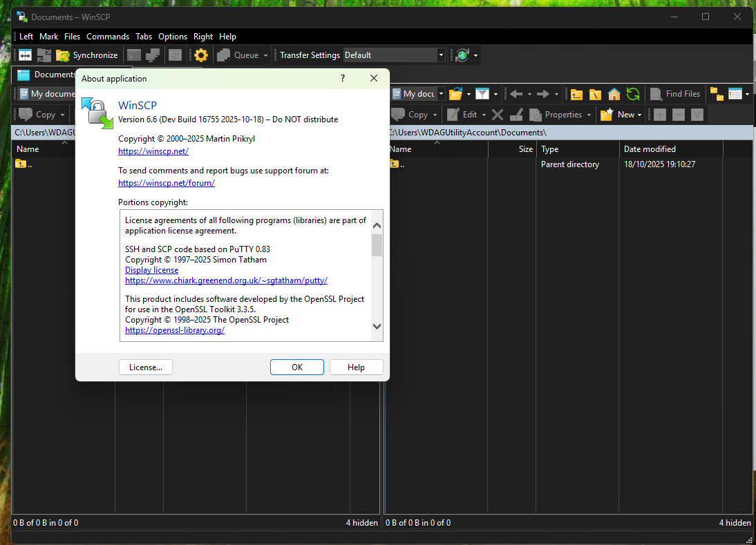This screenshot has height=545, width=756.
Task: Open the Commands menu
Action: click(x=107, y=37)
